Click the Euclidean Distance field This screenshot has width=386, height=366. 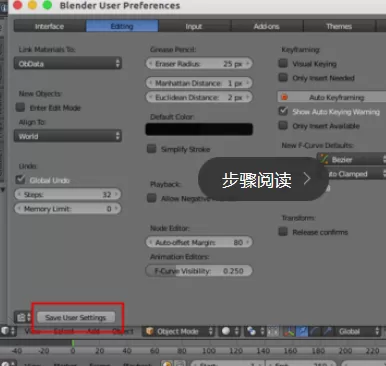[199, 97]
